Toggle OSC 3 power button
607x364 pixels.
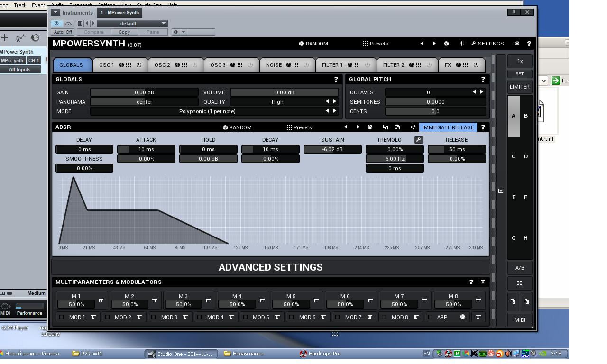point(250,65)
